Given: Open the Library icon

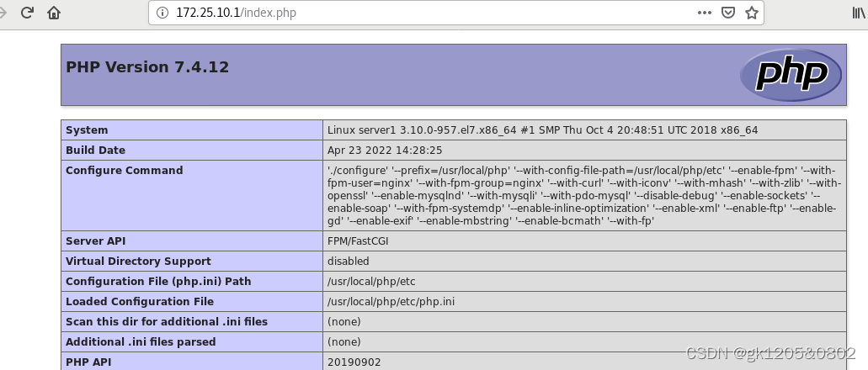Looking at the screenshot, I should click(x=859, y=12).
